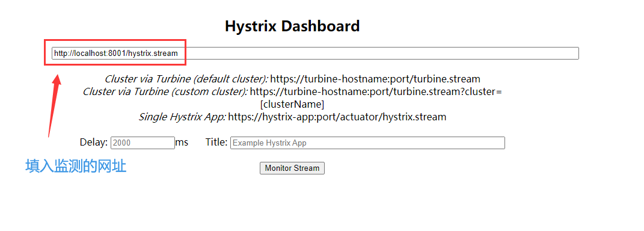
Task: Select the 'Single Hystrix App:' label
Action: (x=182, y=117)
